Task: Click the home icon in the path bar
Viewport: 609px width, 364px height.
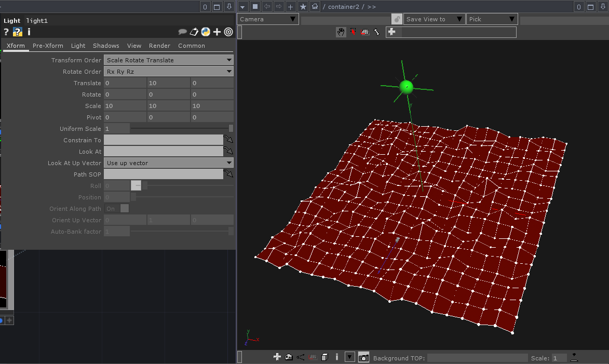Action: pyautogui.click(x=315, y=7)
